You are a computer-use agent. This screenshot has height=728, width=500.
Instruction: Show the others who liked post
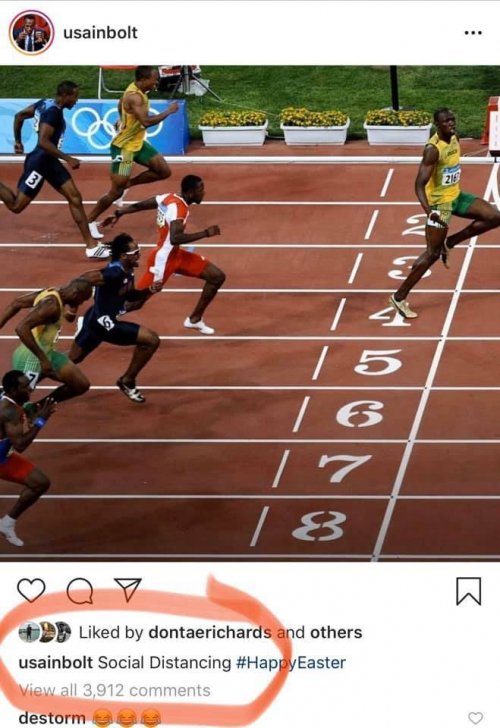pos(336,632)
